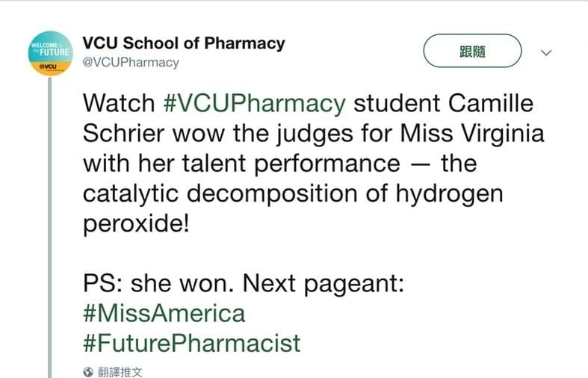Click the 'with her talent performance' line

click(241, 164)
